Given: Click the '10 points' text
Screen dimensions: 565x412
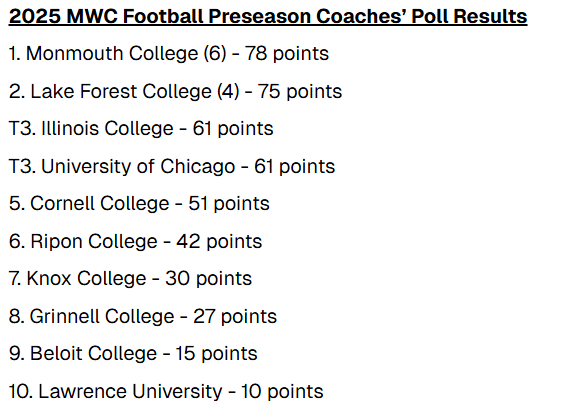Looking at the screenshot, I should pyautogui.click(x=282, y=392).
